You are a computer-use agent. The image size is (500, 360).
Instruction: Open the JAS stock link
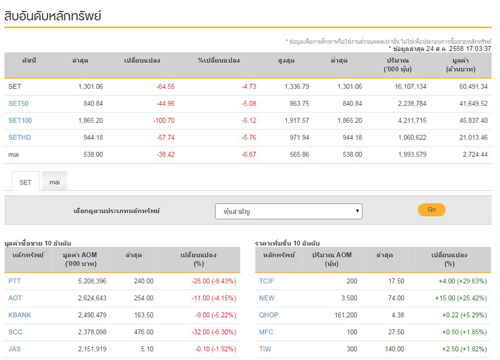point(14,349)
